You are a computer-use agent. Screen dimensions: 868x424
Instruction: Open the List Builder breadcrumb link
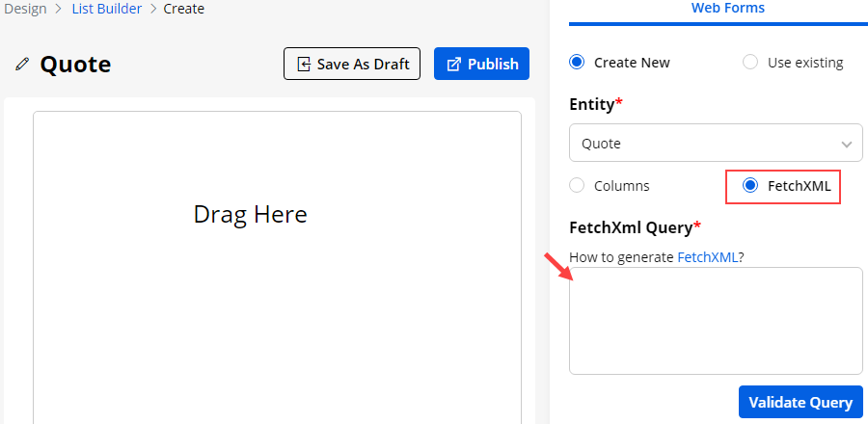coord(106,9)
